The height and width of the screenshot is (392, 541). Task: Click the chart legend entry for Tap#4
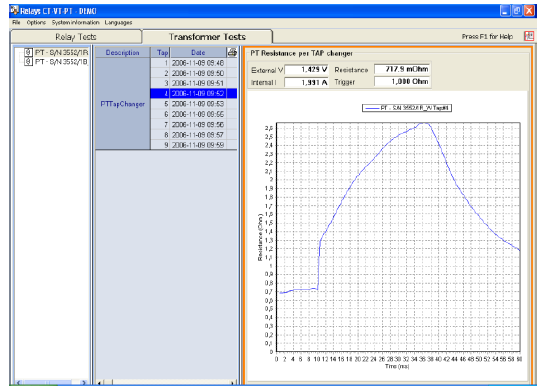point(407,108)
